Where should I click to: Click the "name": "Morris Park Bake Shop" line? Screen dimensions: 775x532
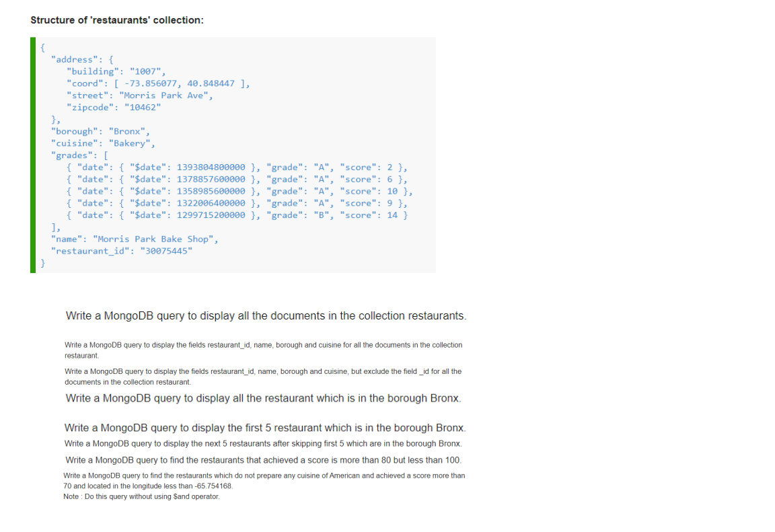(135, 239)
